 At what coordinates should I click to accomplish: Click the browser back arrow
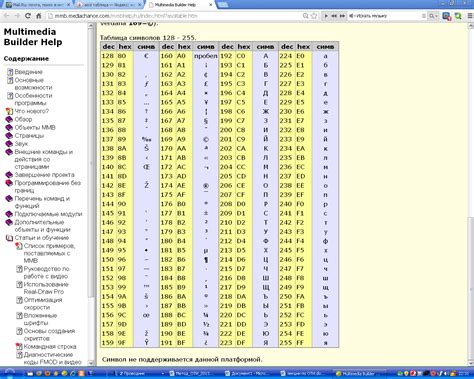(x=6, y=16)
